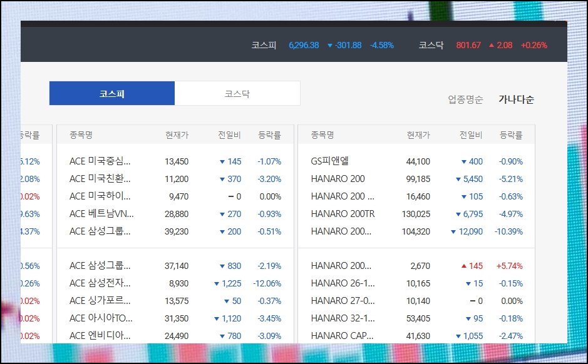Open stock GS피앤엘

329,161
